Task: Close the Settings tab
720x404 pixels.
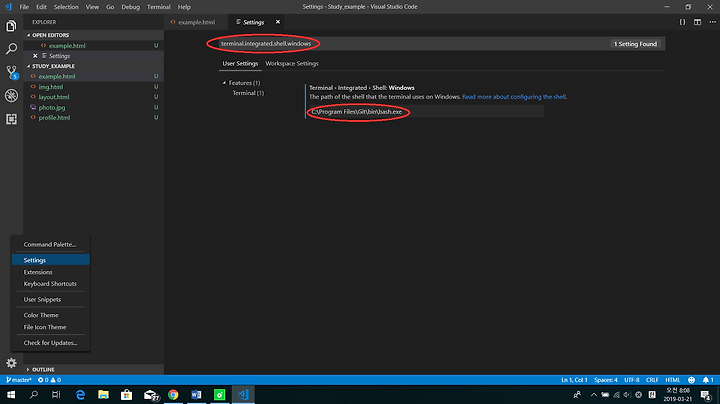Action: [x=278, y=22]
